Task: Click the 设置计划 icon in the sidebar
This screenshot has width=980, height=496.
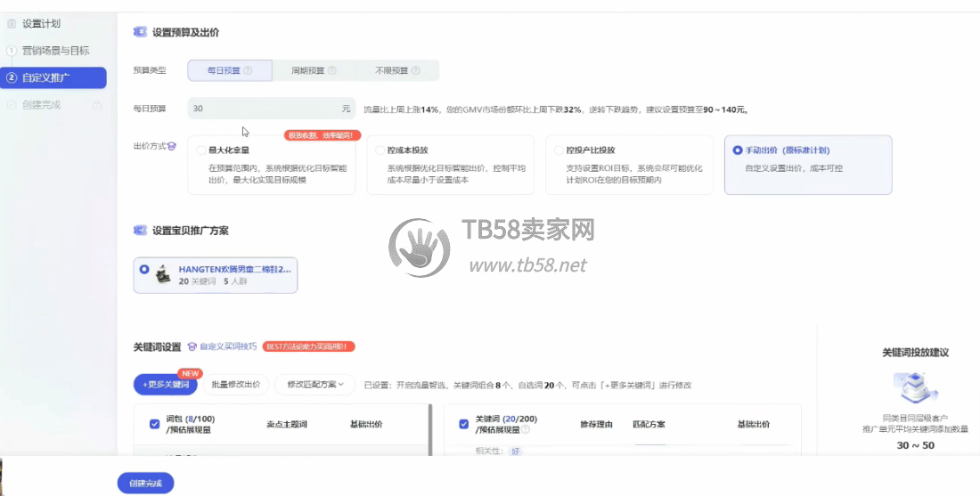Action: tap(12, 23)
